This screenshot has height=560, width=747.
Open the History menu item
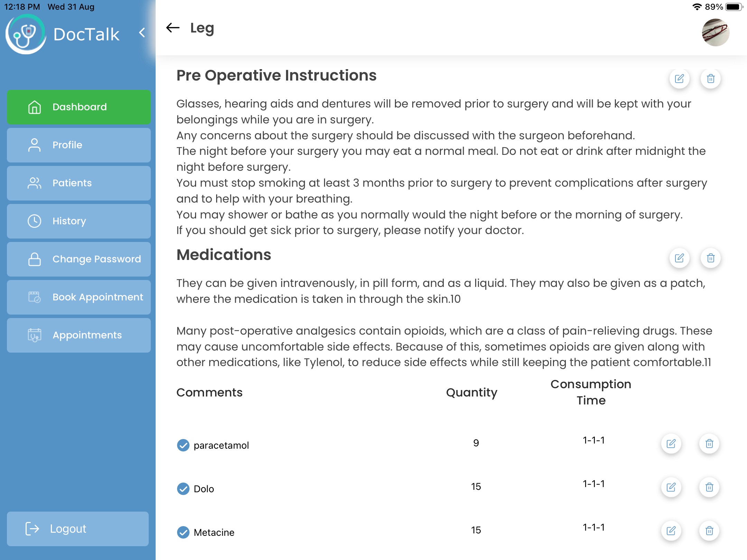coord(79,221)
